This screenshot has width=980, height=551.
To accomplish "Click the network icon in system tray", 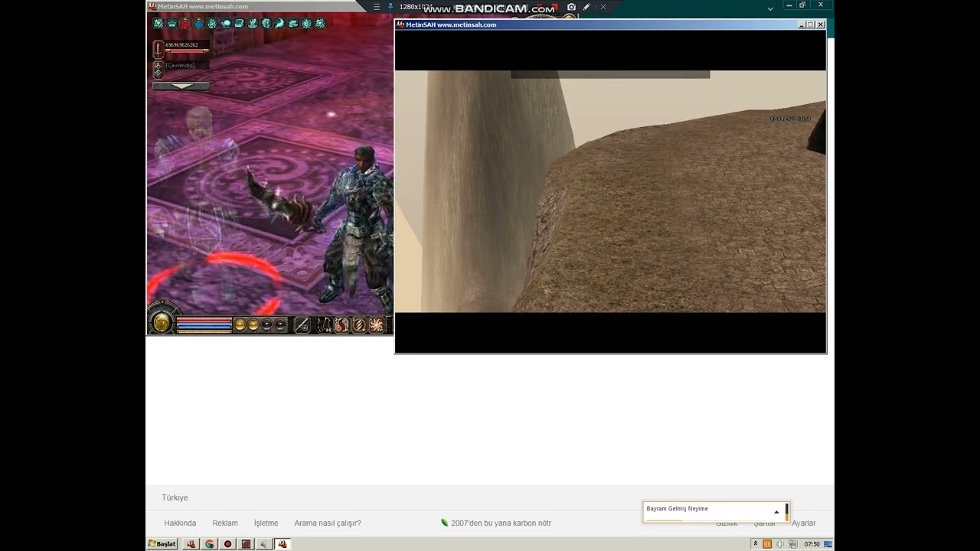I will click(x=792, y=544).
